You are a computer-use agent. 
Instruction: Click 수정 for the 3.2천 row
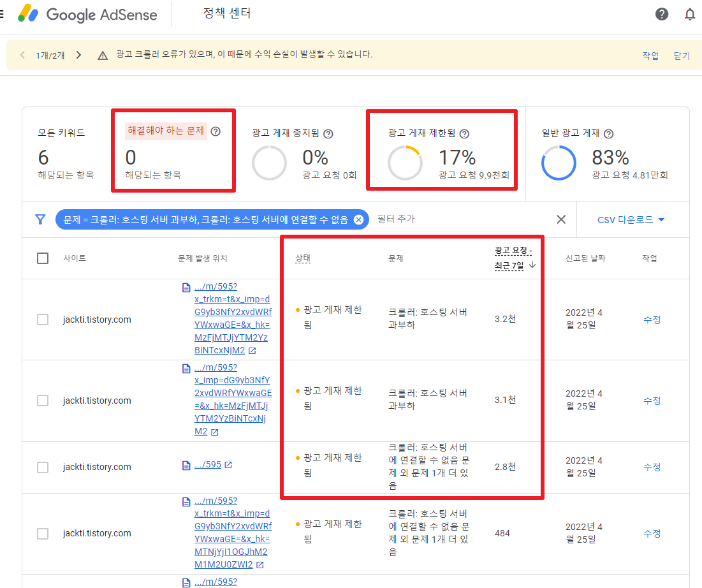[x=652, y=320]
